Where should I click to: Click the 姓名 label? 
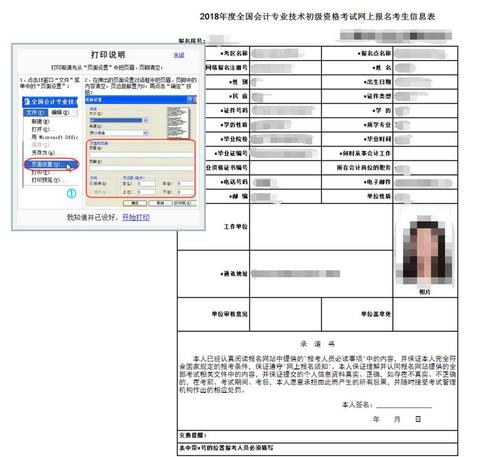(x=382, y=68)
